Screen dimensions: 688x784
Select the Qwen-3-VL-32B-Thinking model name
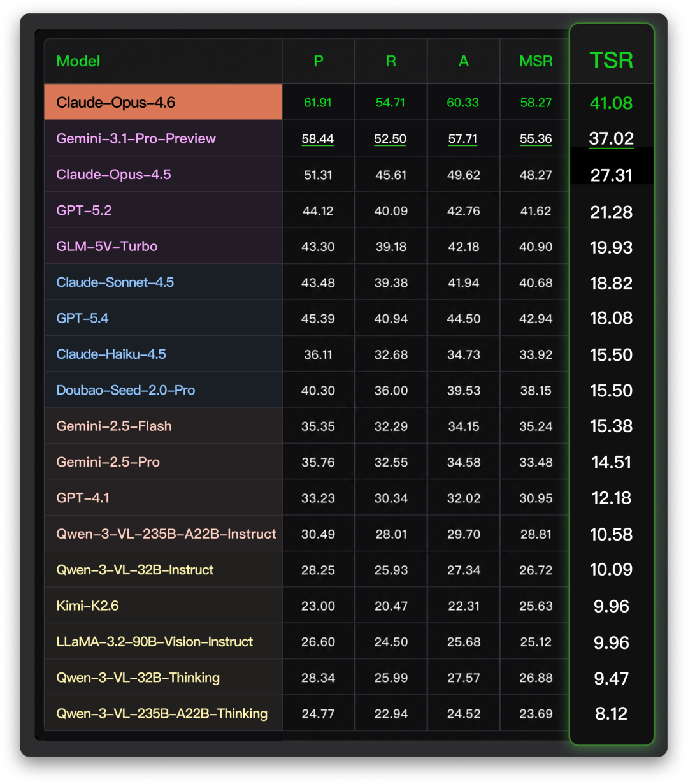tap(138, 678)
